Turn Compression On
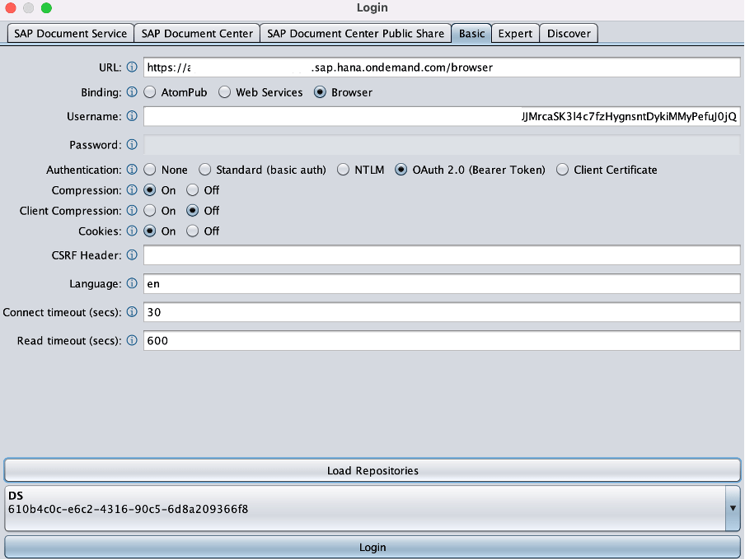The height and width of the screenshot is (560, 745). click(x=150, y=190)
